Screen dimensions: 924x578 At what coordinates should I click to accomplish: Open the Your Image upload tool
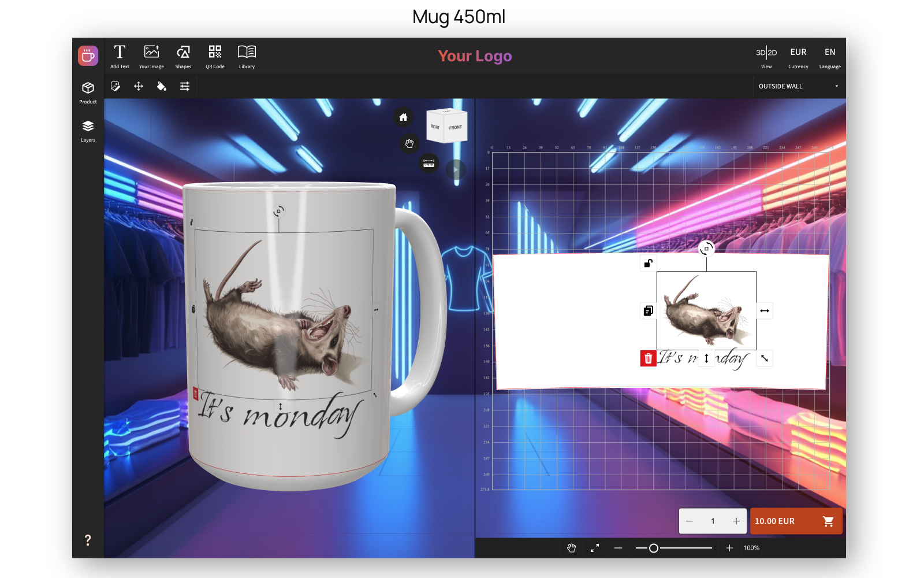[x=151, y=57]
